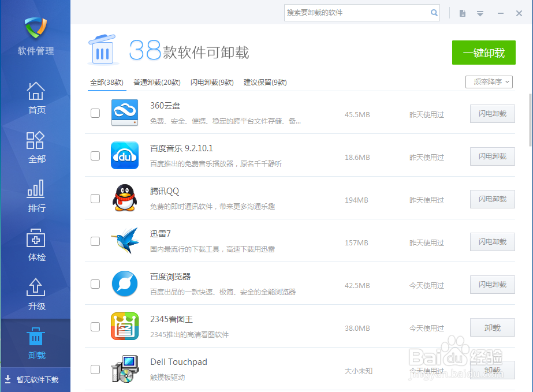Open the document icon in title bar

[463, 13]
